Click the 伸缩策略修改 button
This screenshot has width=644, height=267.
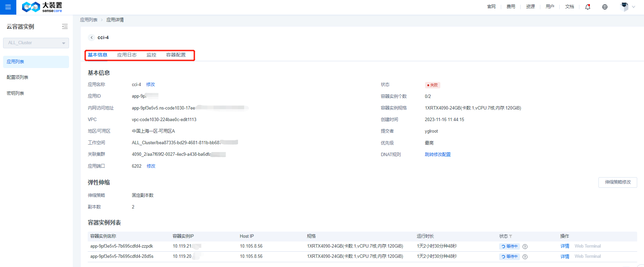click(x=617, y=182)
